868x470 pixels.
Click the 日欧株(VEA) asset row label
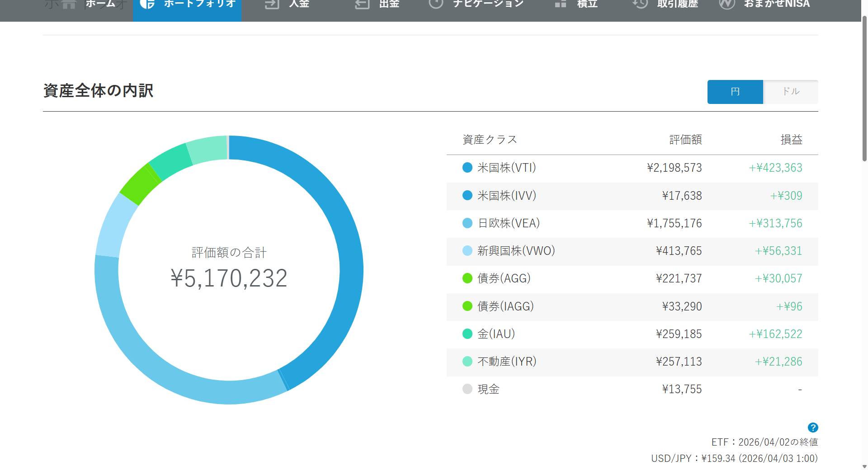[509, 223]
